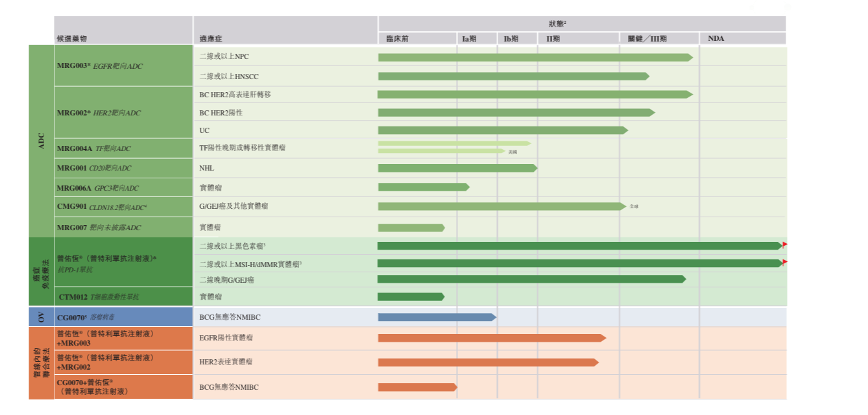Select the MRG002 HER2靶向ADC drug cell
Viewport: 868px width, 415px height.
99,113
